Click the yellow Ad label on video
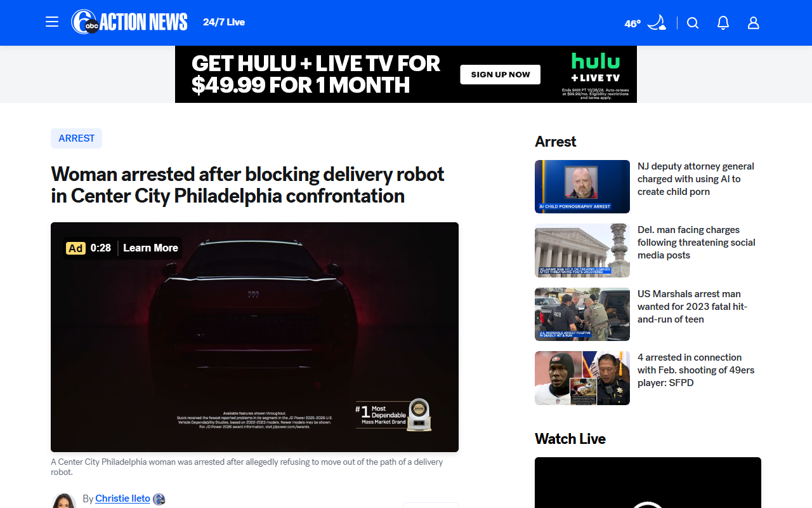812x508 pixels. pos(75,248)
